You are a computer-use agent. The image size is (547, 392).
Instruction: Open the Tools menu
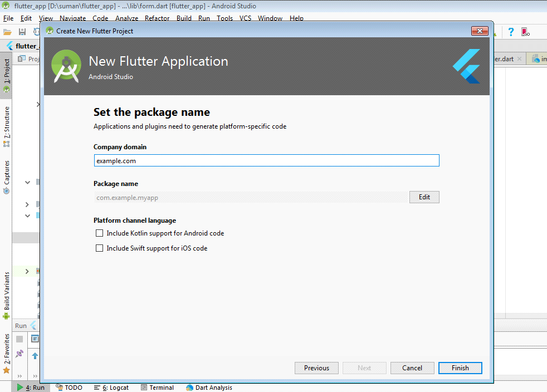[x=224, y=18]
